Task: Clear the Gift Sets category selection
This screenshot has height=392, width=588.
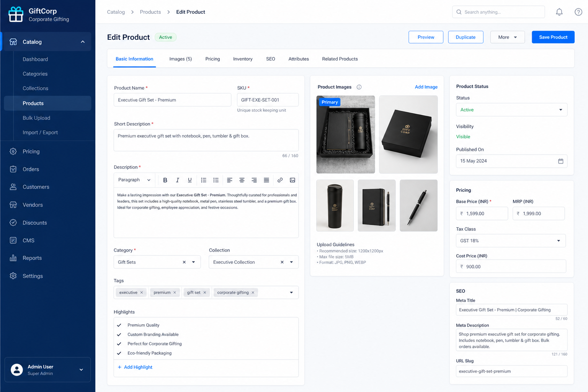Action: 184,262
